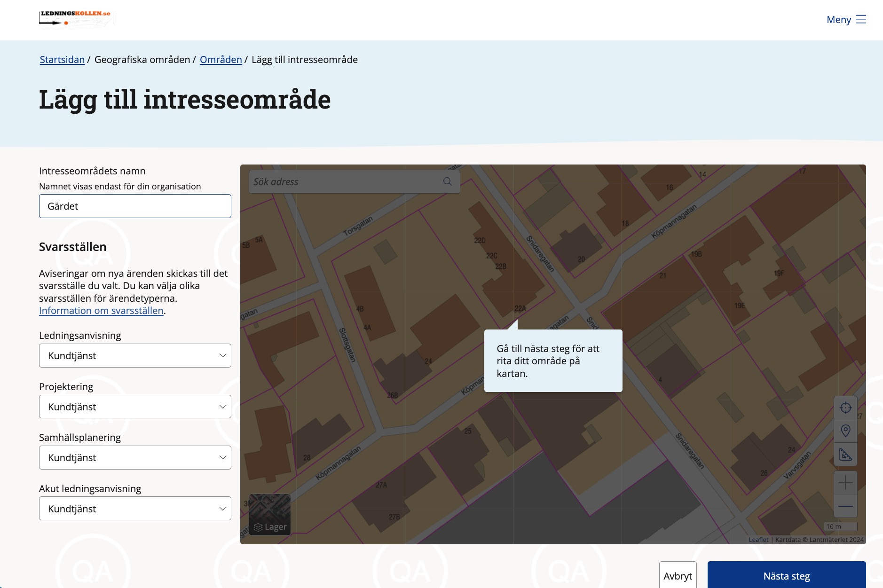Expand the Projektering dropdown
Viewport: 883px width, 588px height.
(x=135, y=407)
